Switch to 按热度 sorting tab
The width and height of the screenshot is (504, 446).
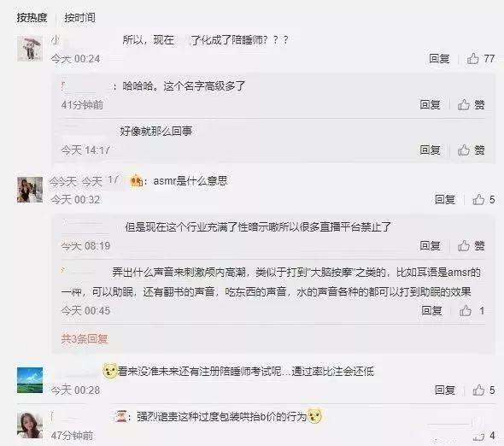(32, 17)
